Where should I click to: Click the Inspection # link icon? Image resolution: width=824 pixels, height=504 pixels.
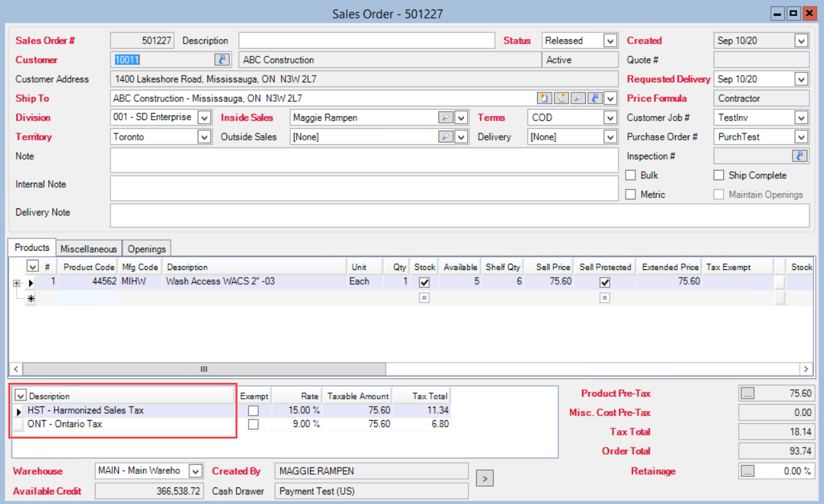(x=800, y=156)
